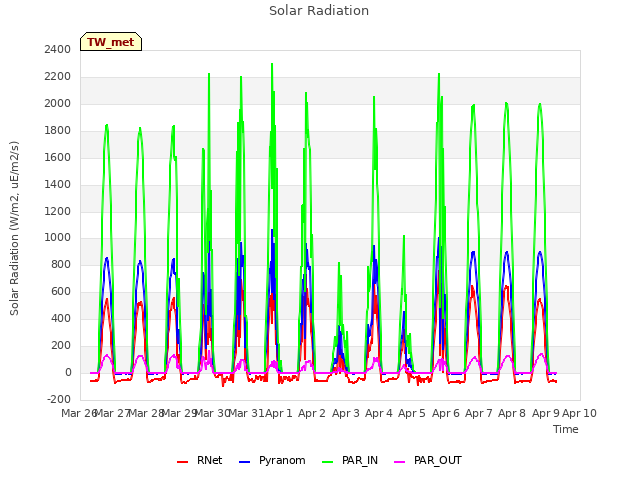Screen dimensions: 640x480
Task: Click the Time x-axis label
Action: 565,429
